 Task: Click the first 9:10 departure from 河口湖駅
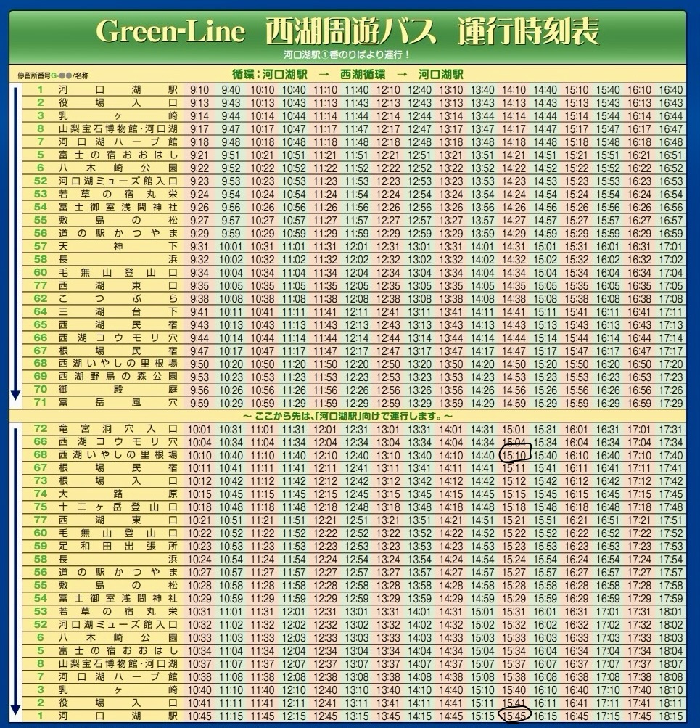click(x=199, y=90)
